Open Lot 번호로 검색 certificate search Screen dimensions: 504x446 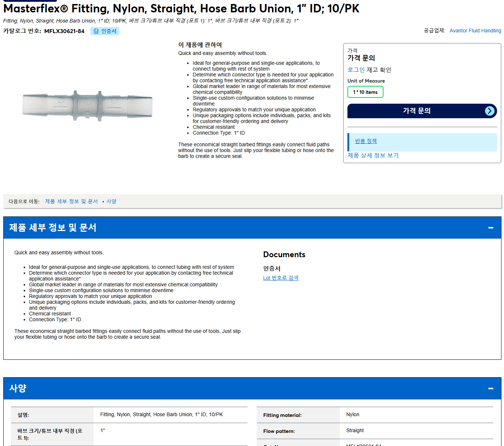click(x=280, y=278)
